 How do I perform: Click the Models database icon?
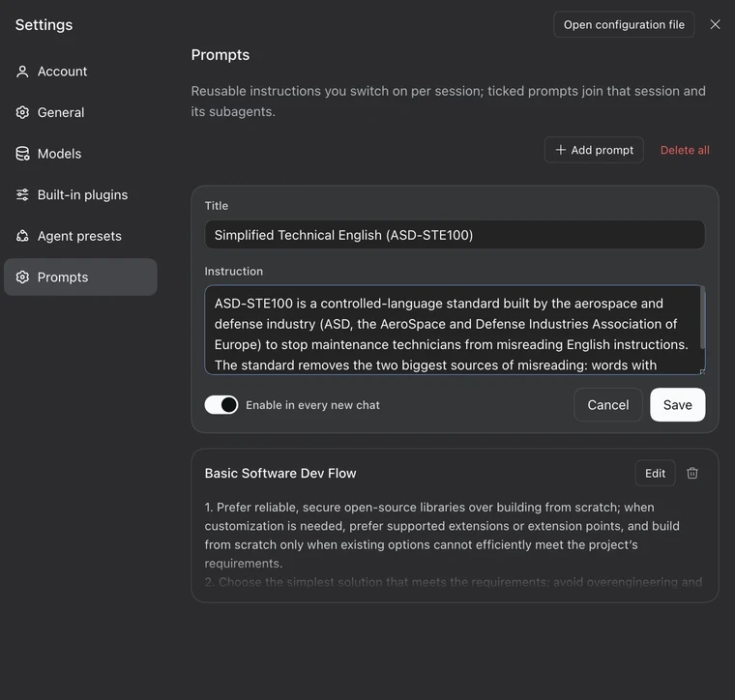(22, 154)
